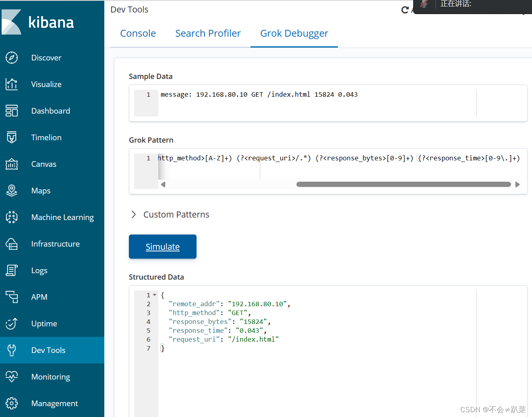532x417 pixels.
Task: Click the Infrastructure cloud icon
Action: 12,244
